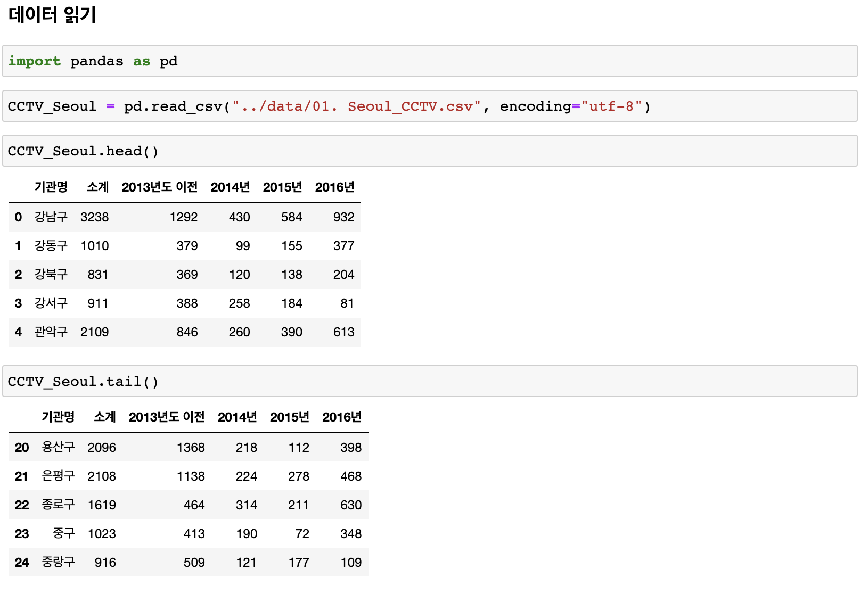Select the 강동구 cell
Screen dimensions: 868x594
pos(51,245)
